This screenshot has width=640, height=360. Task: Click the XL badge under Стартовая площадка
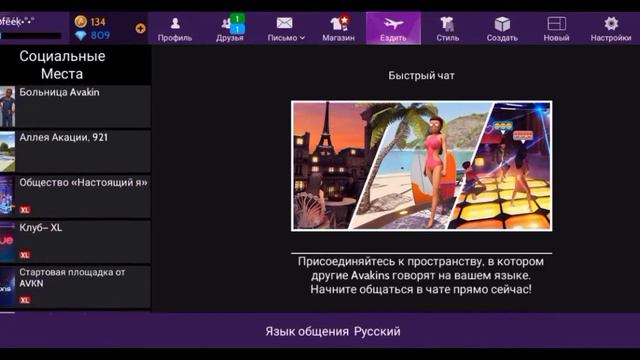click(x=25, y=300)
